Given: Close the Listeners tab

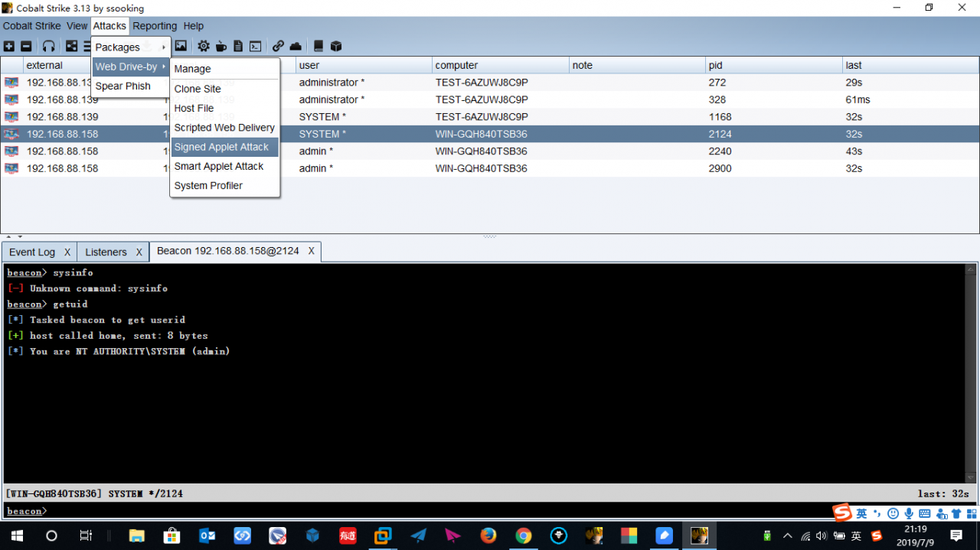Looking at the screenshot, I should click(139, 252).
